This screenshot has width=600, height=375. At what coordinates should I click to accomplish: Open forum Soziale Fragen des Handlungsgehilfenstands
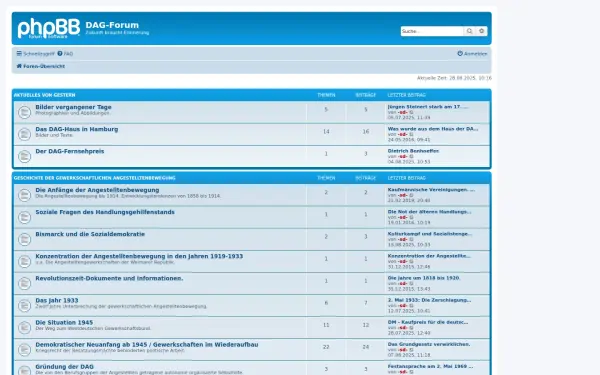point(105,212)
